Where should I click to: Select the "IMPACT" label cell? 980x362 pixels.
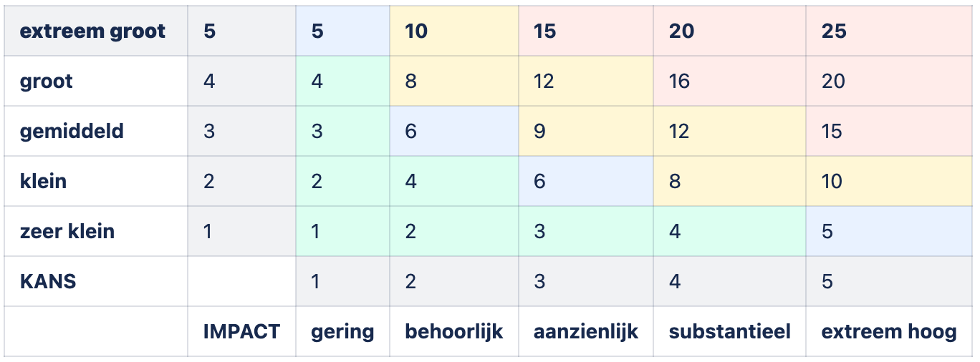[241, 332]
